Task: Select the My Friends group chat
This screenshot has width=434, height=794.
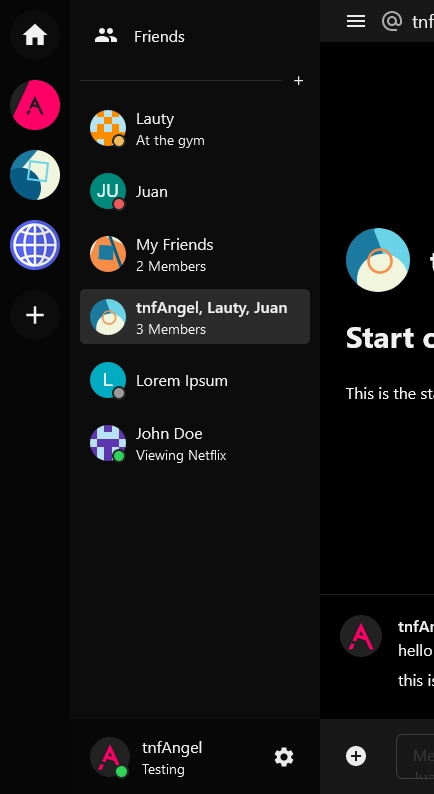Action: pos(195,254)
